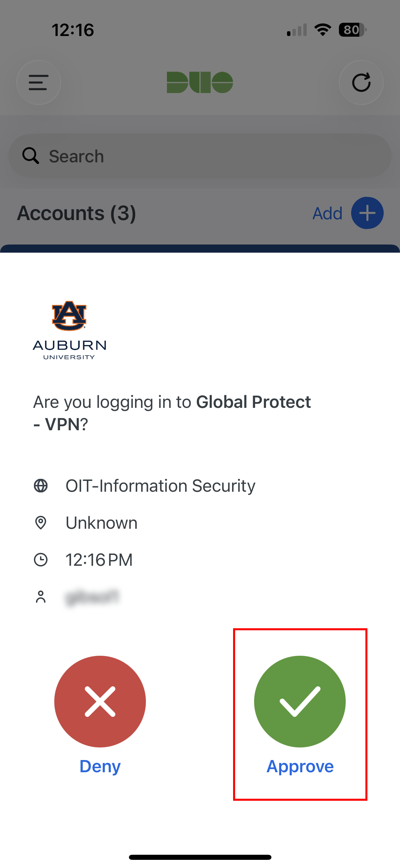This screenshot has width=400, height=868.
Task: Tap the battery indicator showing 80
Action: [351, 30]
